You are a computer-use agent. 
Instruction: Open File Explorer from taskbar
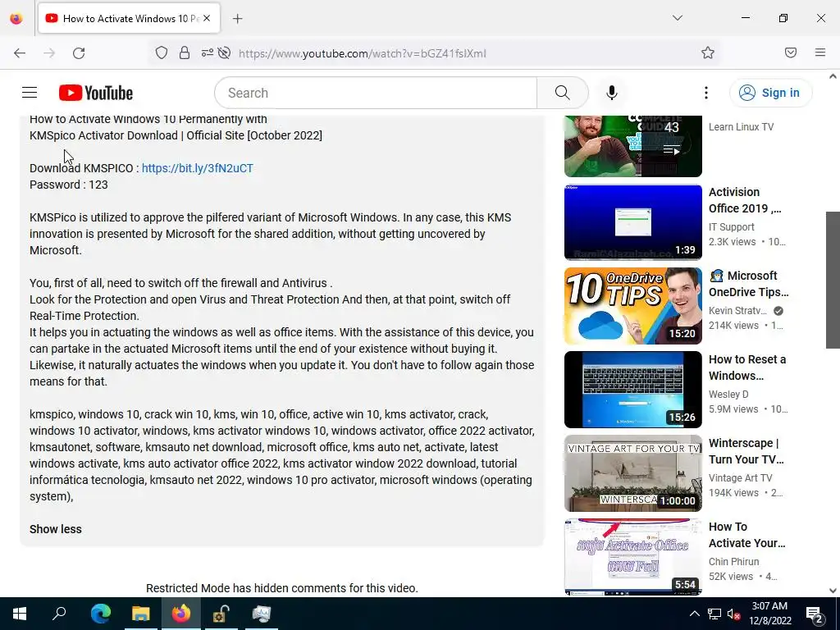click(141, 614)
